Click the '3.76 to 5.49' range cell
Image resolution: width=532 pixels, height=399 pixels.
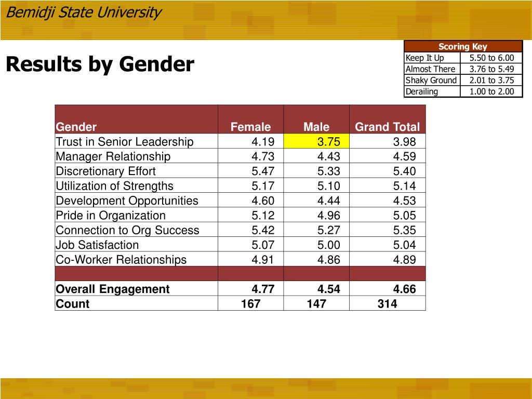491,69
